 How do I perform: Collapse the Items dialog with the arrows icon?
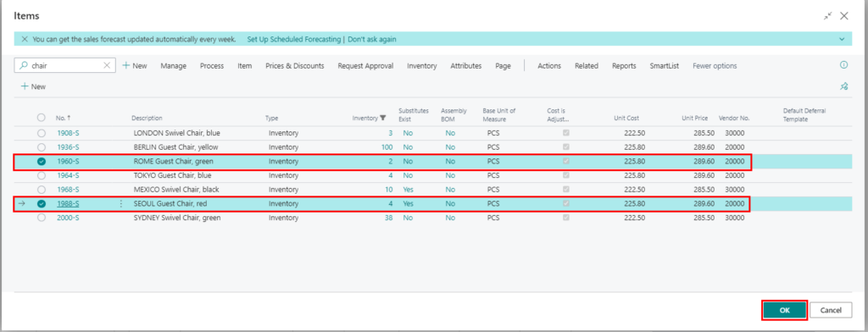827,16
